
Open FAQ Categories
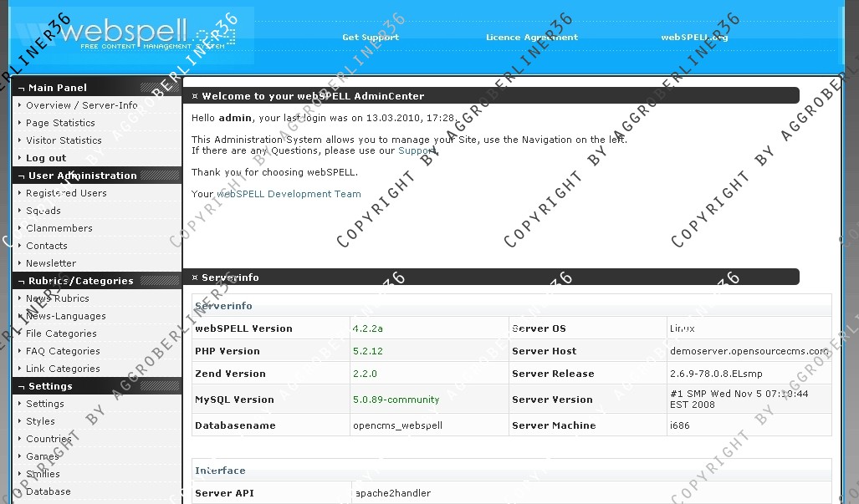pyautogui.click(x=63, y=351)
